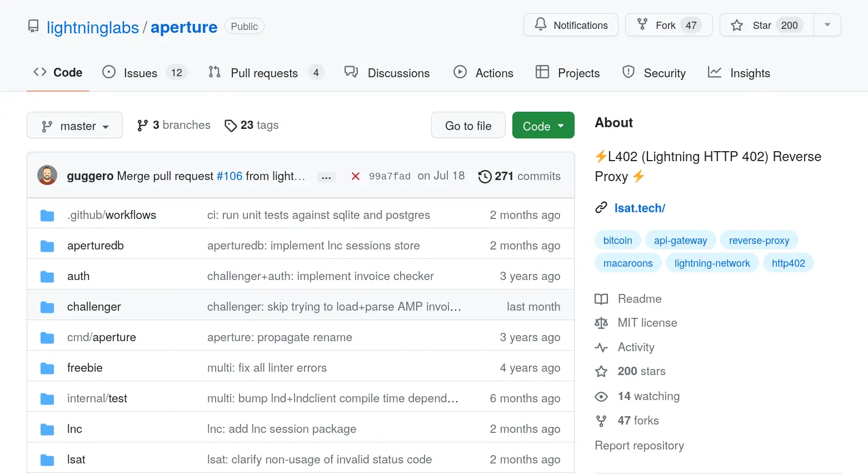Open the star lists dropdown arrow
868x474 pixels.
pos(827,25)
